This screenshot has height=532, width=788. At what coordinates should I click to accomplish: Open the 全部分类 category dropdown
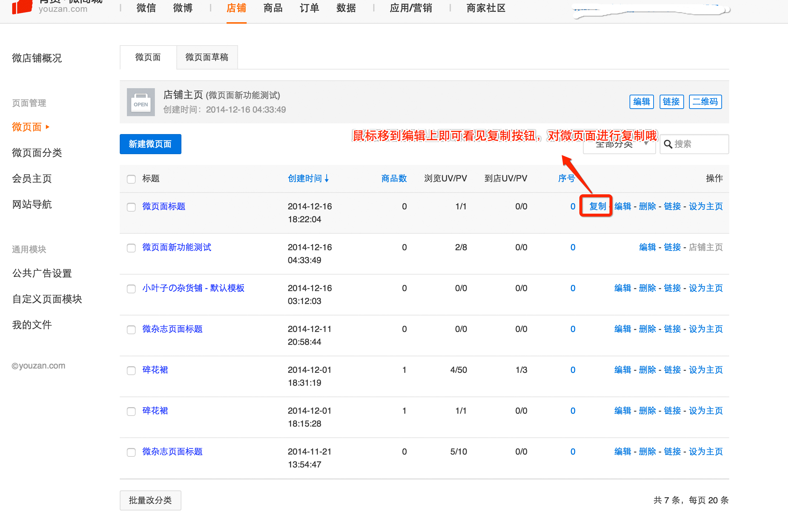[x=619, y=144]
